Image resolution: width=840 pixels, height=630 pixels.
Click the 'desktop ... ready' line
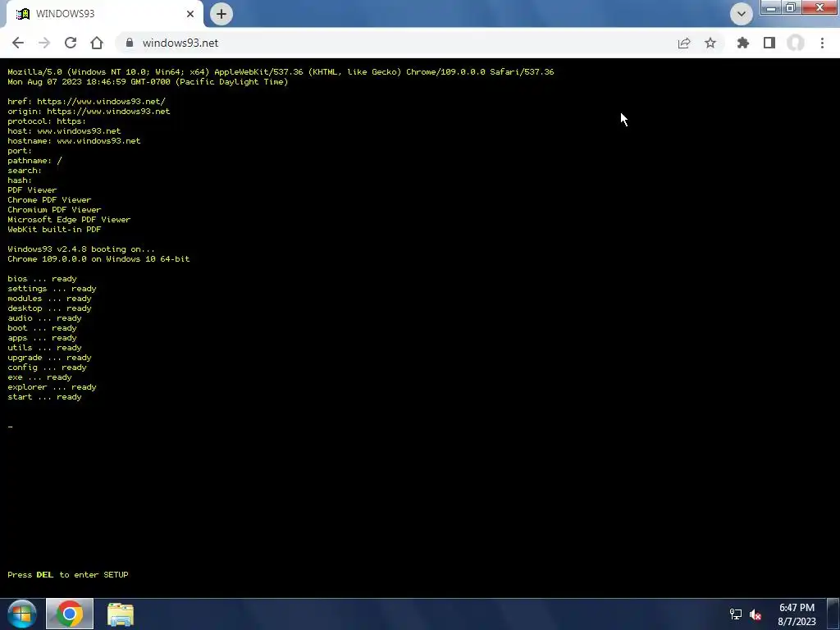[x=49, y=308]
